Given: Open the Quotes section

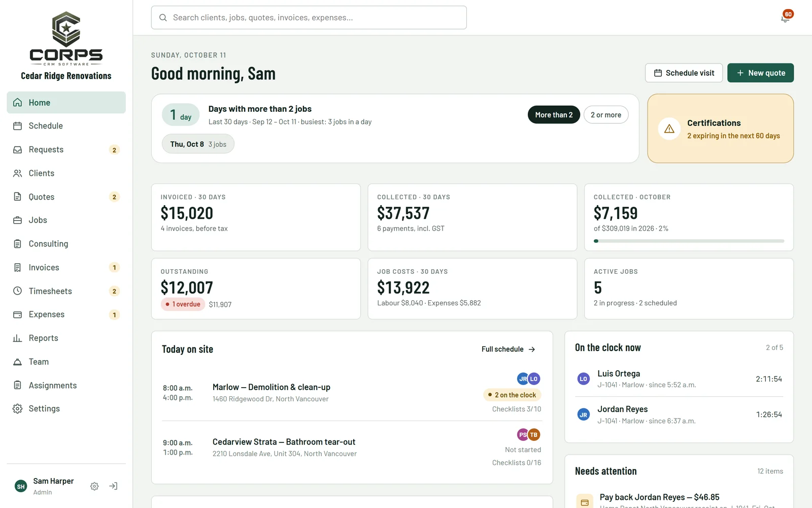Looking at the screenshot, I should (66, 197).
